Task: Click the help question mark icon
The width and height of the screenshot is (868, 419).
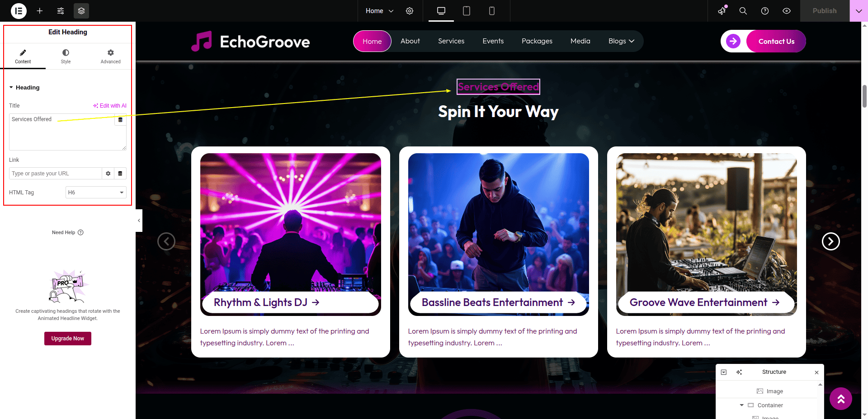Action: 765,11
